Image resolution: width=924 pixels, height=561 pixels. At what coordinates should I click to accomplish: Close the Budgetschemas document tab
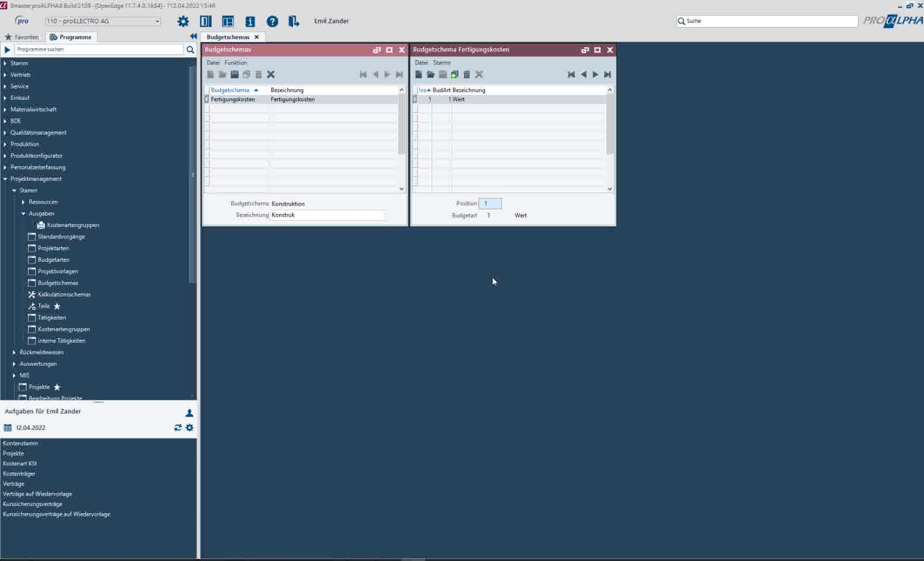tap(257, 37)
